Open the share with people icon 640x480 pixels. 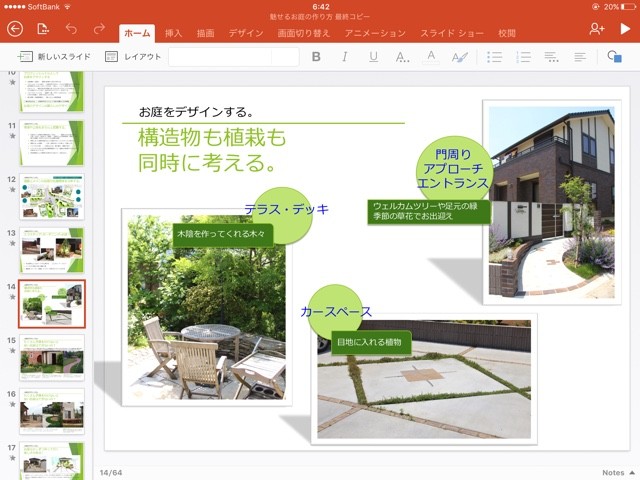point(597,29)
